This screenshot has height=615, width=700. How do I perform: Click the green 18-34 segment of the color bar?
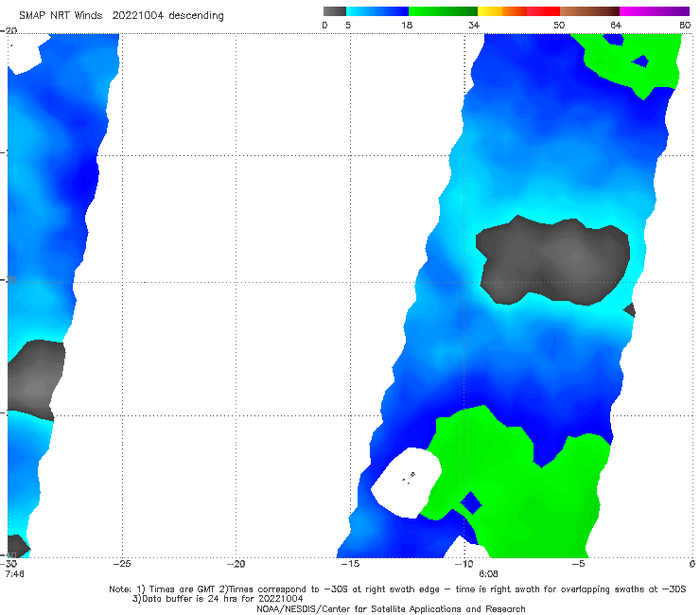[443, 11]
